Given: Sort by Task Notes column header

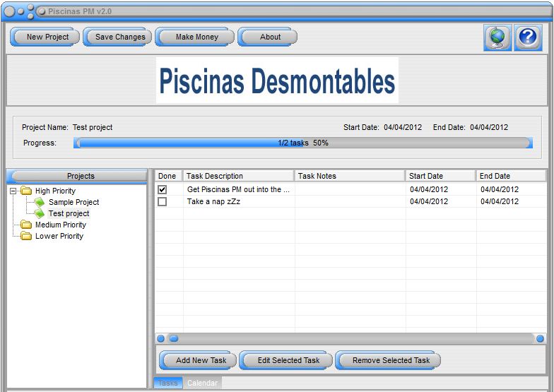Looking at the screenshot, I should tap(350, 176).
